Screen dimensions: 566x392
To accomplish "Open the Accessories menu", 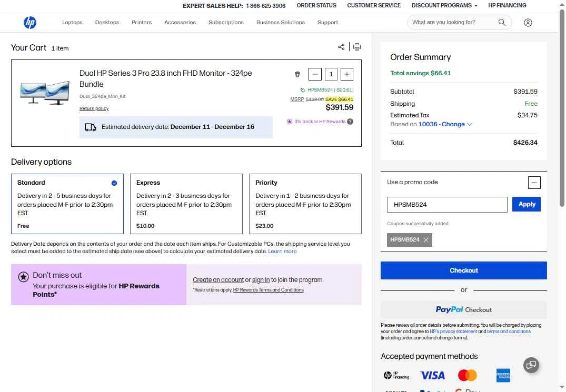I will point(180,22).
